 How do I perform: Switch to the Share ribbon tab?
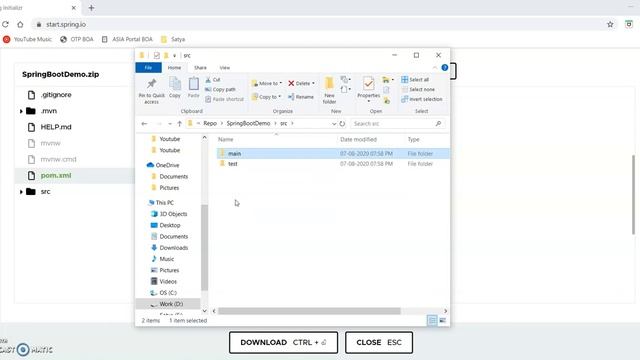200,68
